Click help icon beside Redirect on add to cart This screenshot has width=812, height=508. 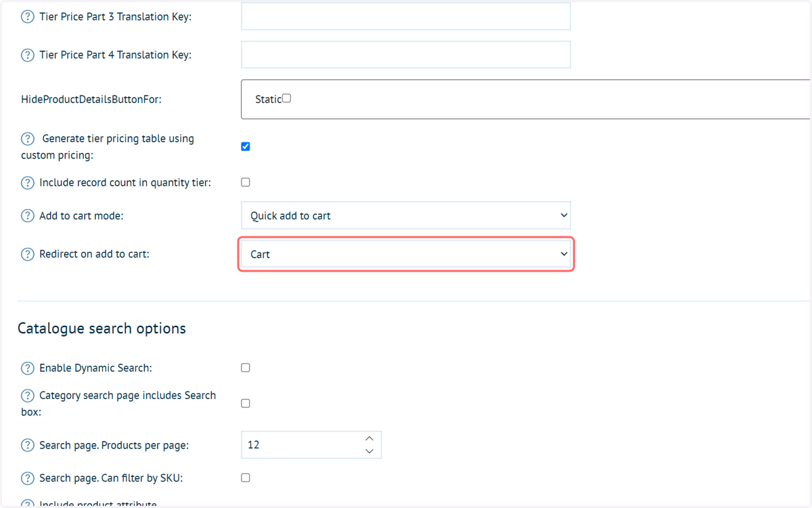28,255
